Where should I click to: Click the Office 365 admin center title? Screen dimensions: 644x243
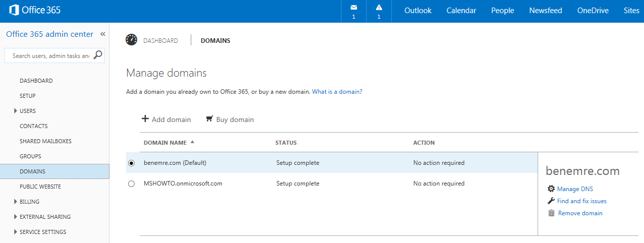(x=49, y=34)
